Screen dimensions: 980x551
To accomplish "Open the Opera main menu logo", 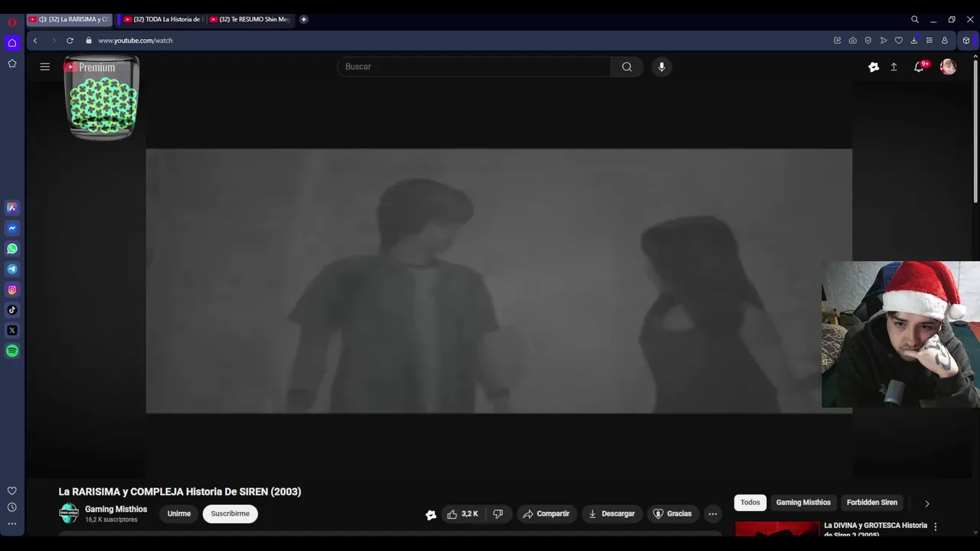I will click(x=12, y=22).
